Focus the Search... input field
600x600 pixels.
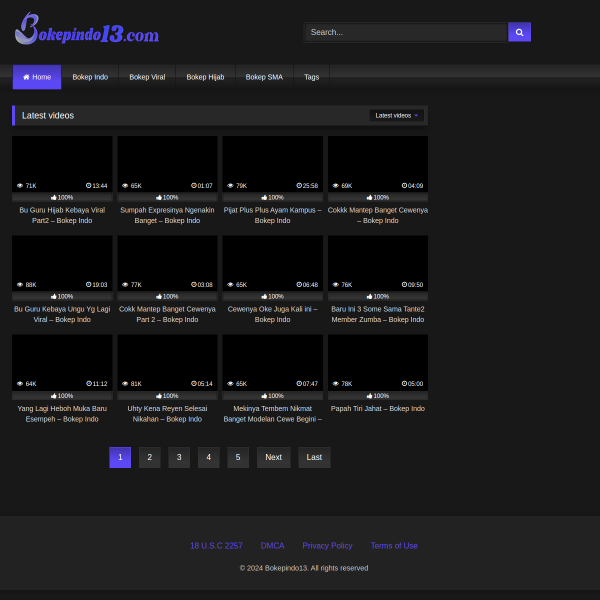[406, 32]
